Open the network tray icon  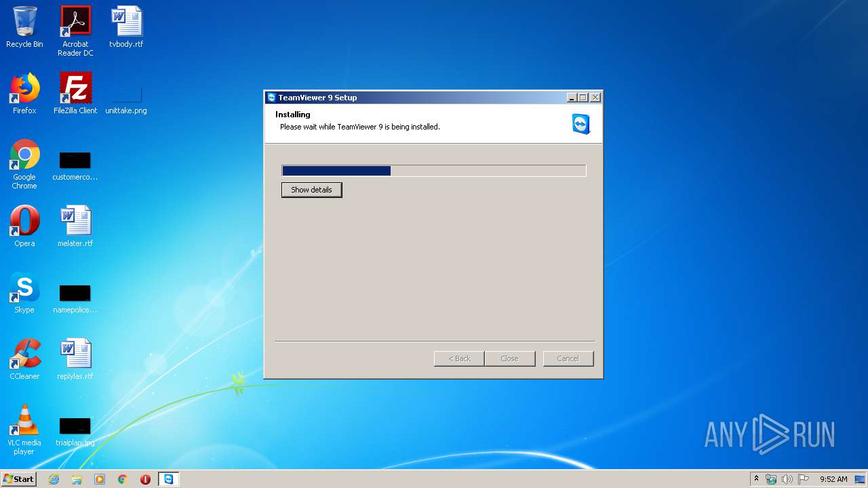pos(771,479)
